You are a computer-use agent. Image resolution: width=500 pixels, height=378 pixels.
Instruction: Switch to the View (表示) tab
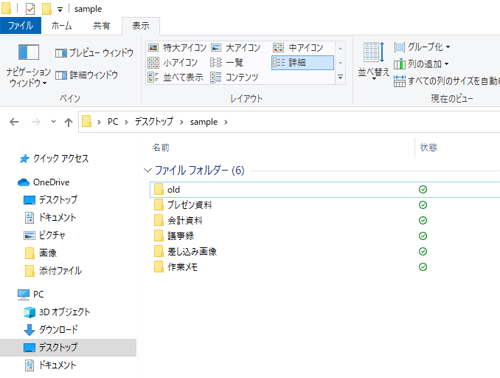(141, 26)
